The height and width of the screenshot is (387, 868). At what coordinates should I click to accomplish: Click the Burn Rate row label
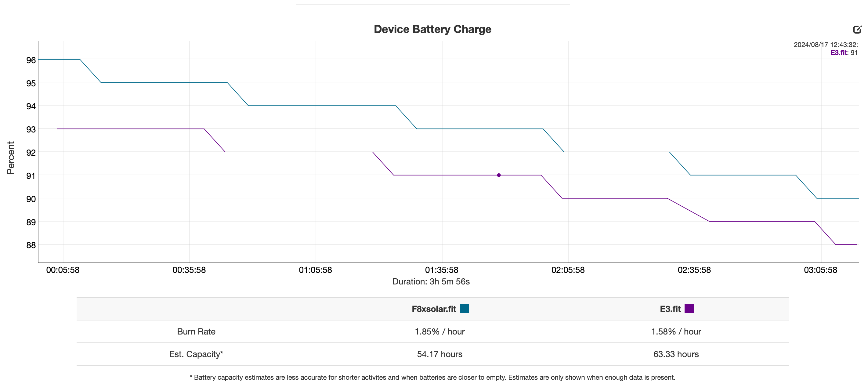[x=196, y=331]
